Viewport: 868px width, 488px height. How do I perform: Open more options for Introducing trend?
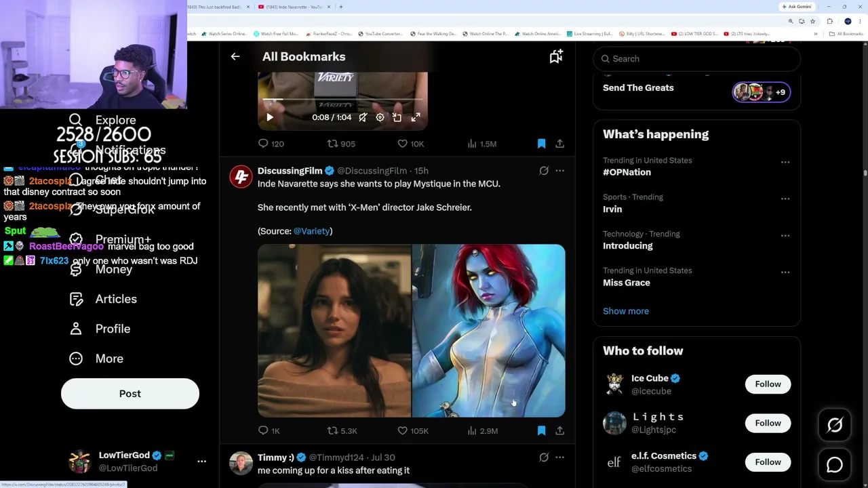785,235
